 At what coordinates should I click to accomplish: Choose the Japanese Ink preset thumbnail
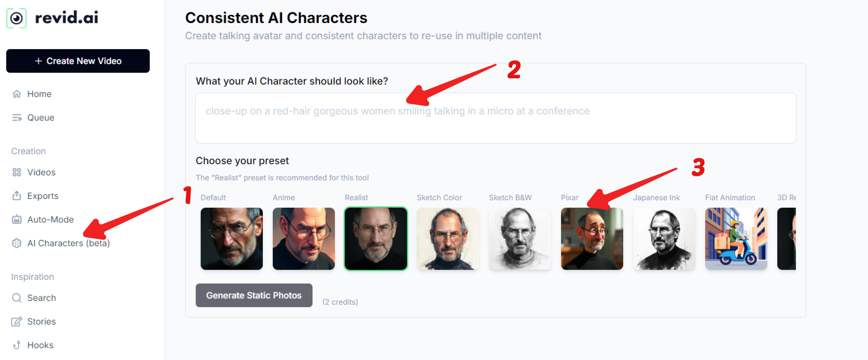pos(664,239)
